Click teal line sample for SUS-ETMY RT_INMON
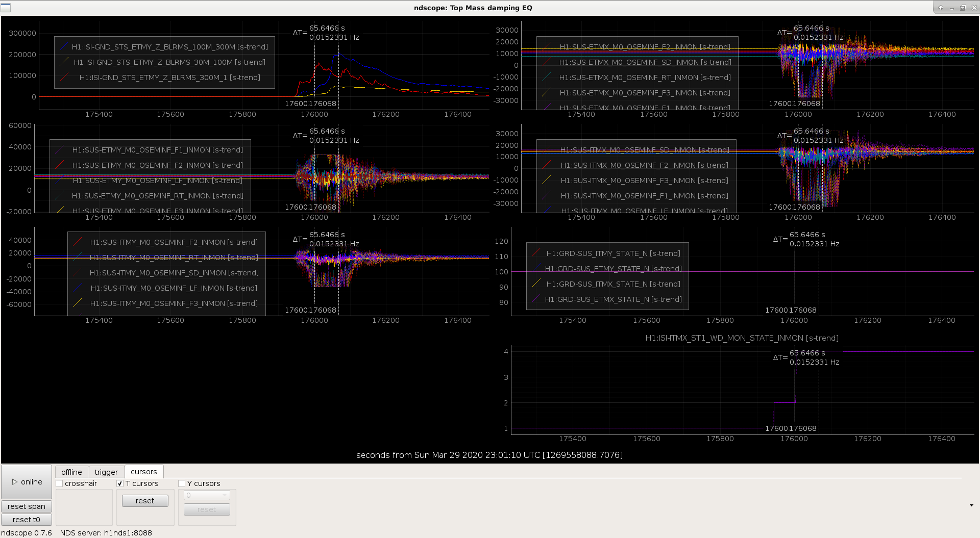The image size is (980, 538). point(60,196)
